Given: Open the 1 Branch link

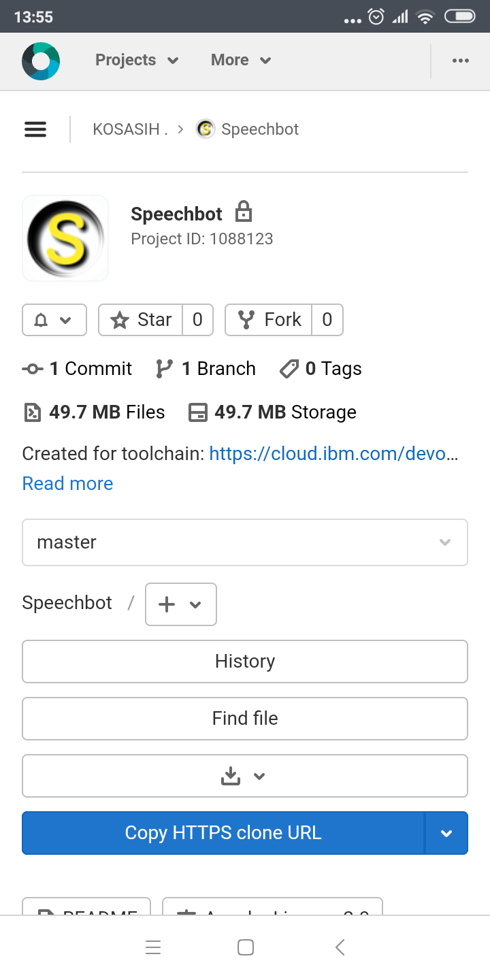Looking at the screenshot, I should pos(206,369).
